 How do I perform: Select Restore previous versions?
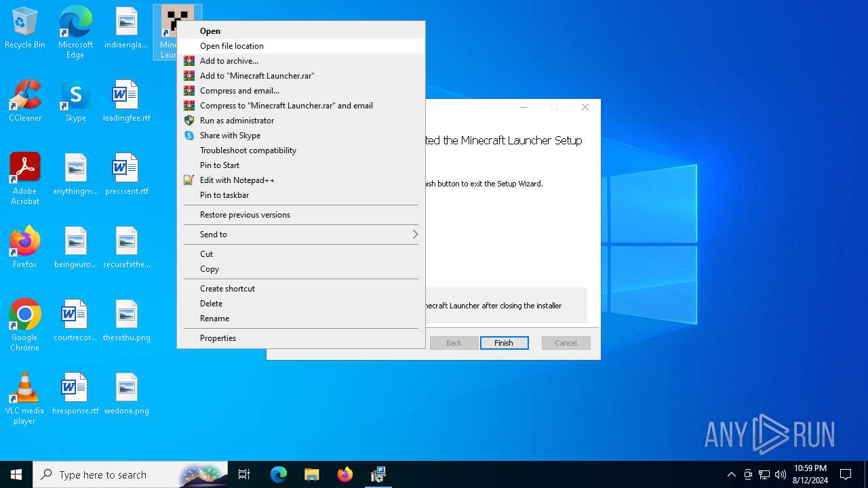pyautogui.click(x=301, y=215)
